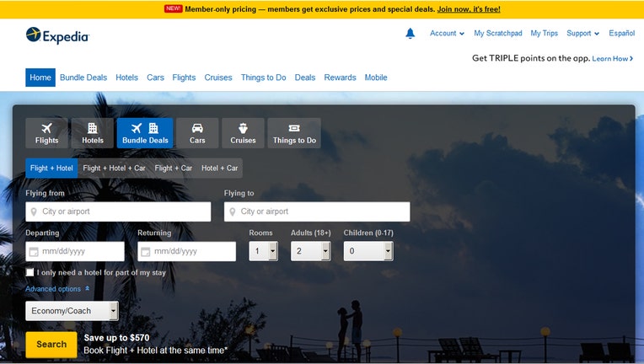Click the Flying to input field
Viewport: 644px width, 364px height.
tap(317, 211)
